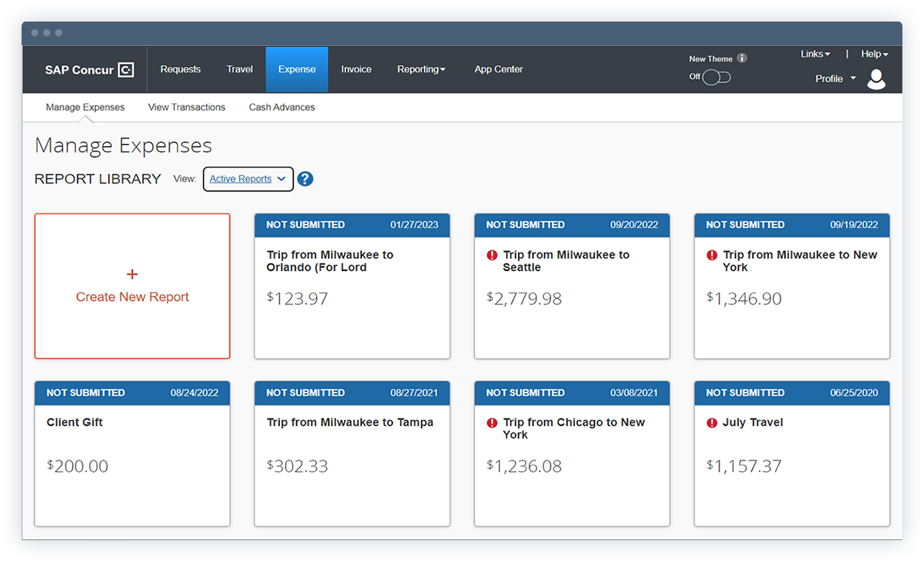Image resolution: width=924 pixels, height=561 pixels.
Task: Open the Profile dropdown
Action: pyautogui.click(x=835, y=79)
